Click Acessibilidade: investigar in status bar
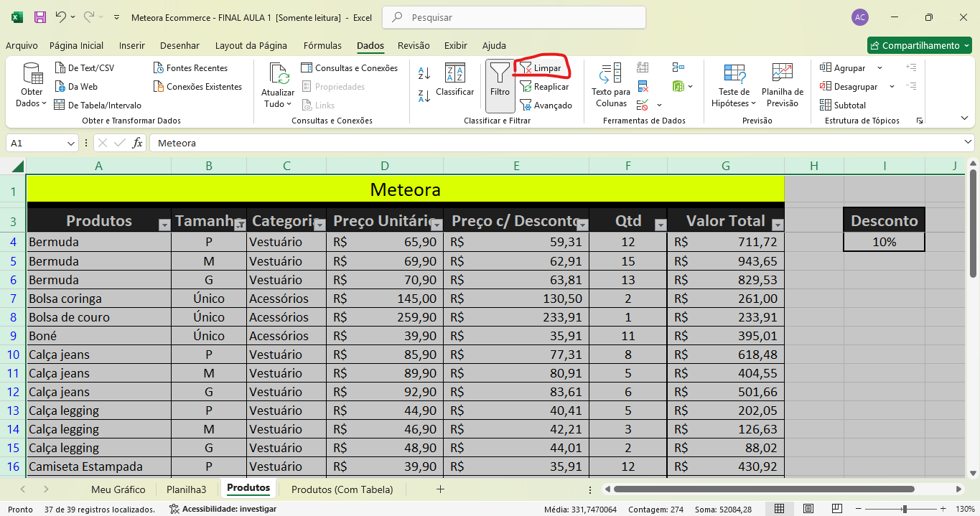 (223, 509)
